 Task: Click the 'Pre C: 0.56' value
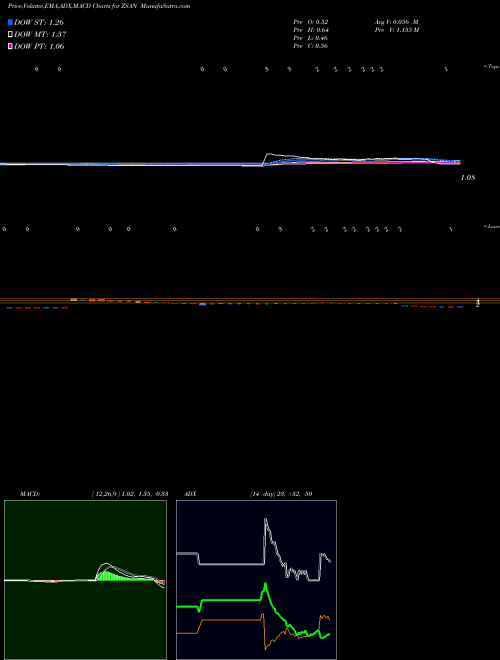[311, 46]
